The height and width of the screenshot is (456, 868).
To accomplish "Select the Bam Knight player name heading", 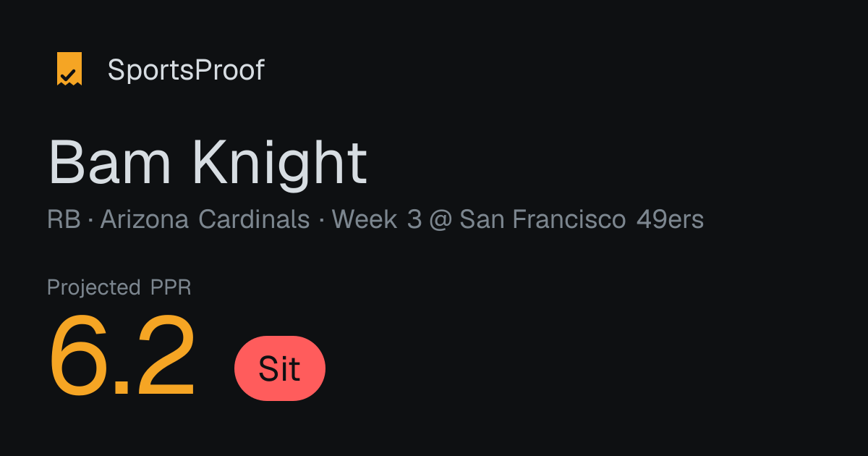I will tap(208, 164).
